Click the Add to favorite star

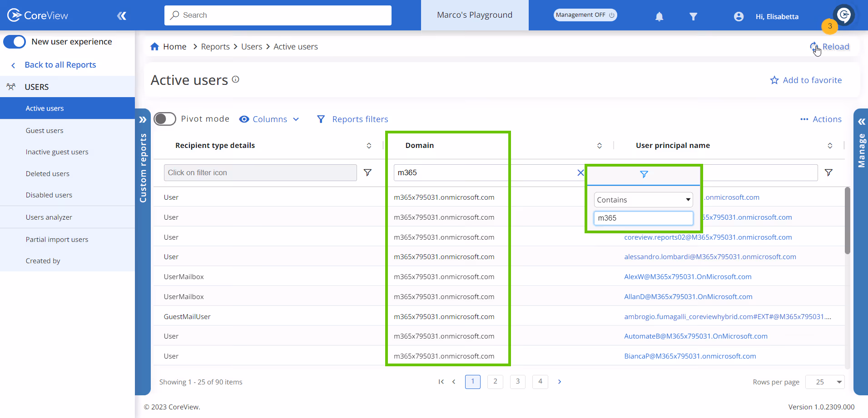click(774, 80)
